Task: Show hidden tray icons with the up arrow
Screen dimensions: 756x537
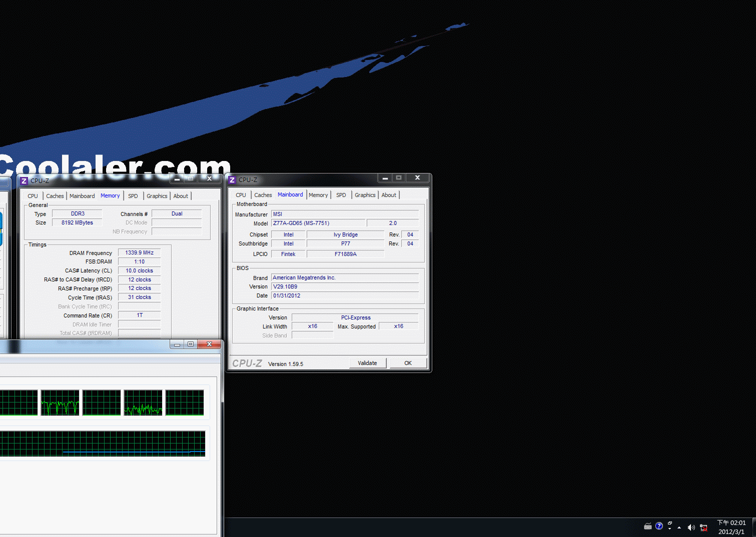Action: click(x=679, y=527)
